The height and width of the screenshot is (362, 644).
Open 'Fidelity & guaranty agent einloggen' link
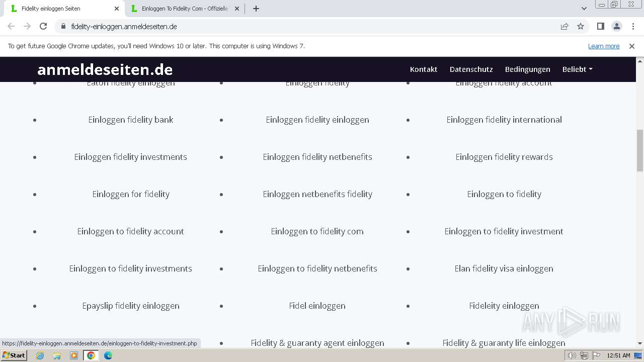click(x=317, y=343)
